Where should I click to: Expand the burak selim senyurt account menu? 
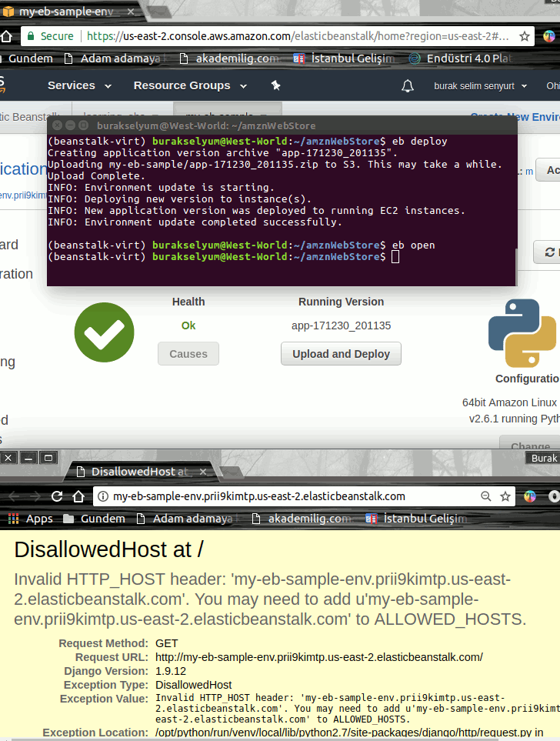click(x=481, y=86)
